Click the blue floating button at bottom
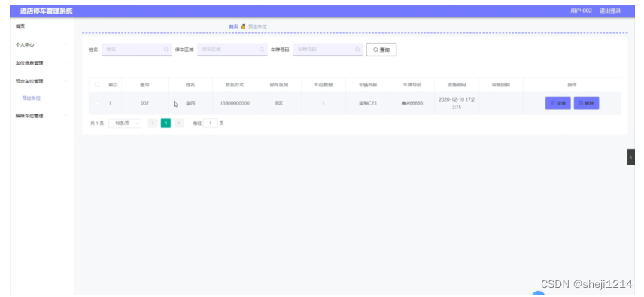Screen dimensions: 644x297 538,294
